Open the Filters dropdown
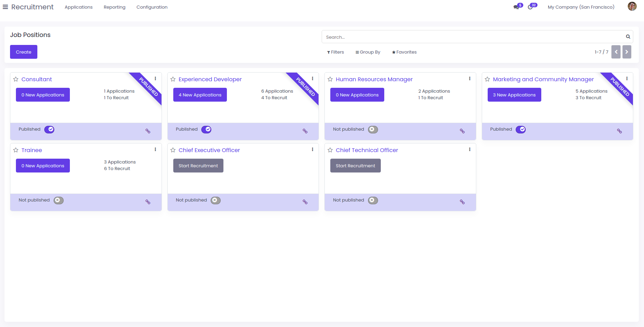 point(335,52)
